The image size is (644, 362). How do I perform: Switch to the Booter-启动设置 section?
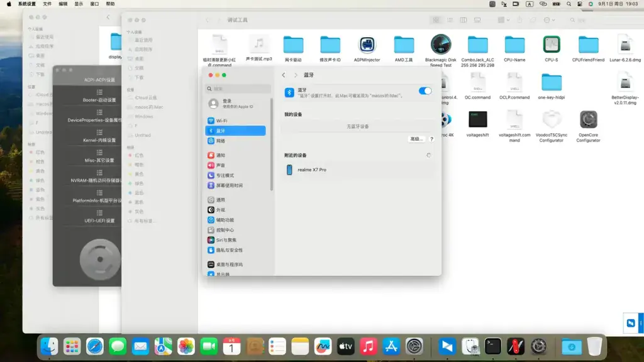click(99, 96)
